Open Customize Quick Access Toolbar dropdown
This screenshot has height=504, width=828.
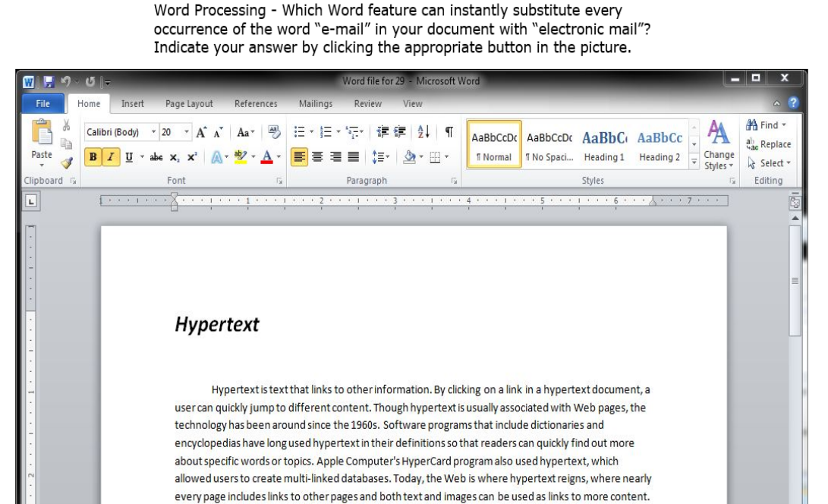tap(108, 82)
